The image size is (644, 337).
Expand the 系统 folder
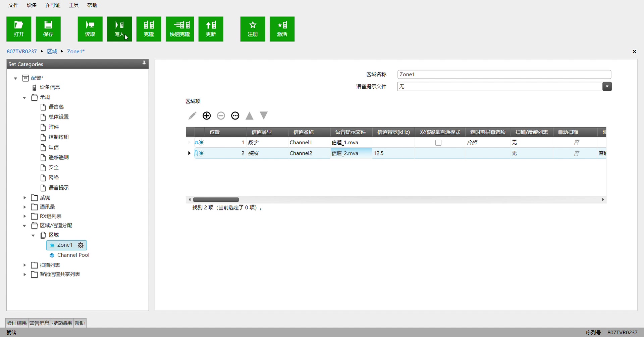tap(24, 198)
